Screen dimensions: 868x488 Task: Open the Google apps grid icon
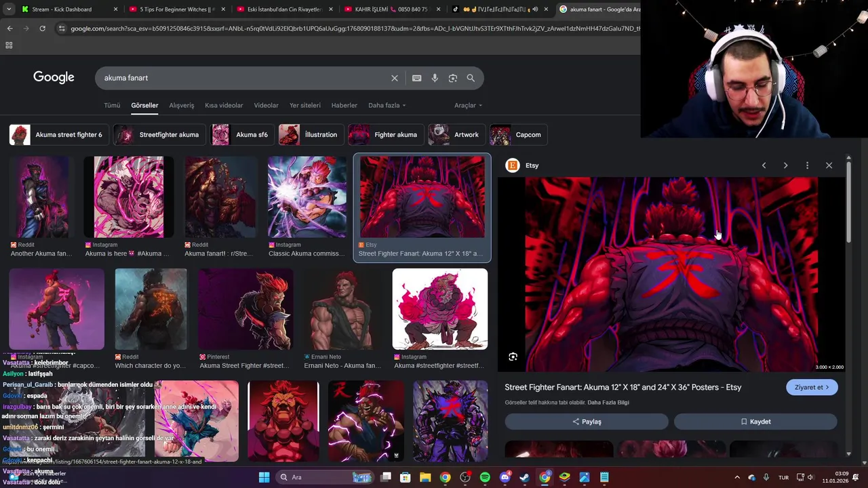[9, 45]
